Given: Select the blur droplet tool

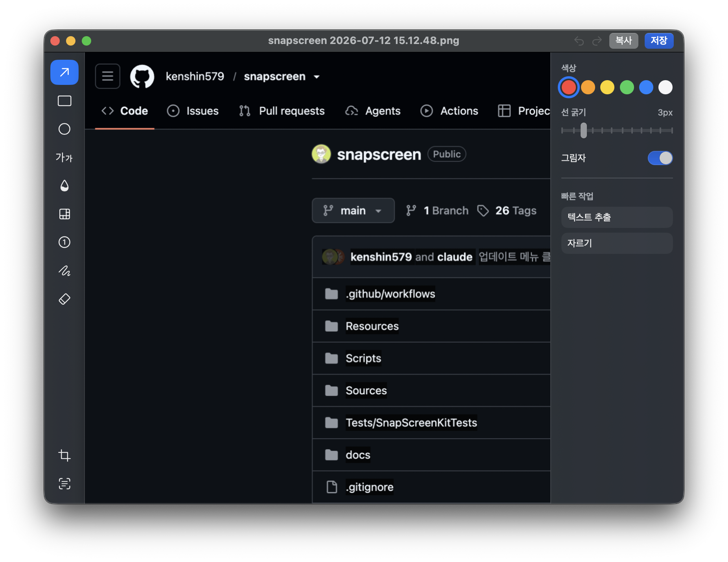Looking at the screenshot, I should point(64,185).
